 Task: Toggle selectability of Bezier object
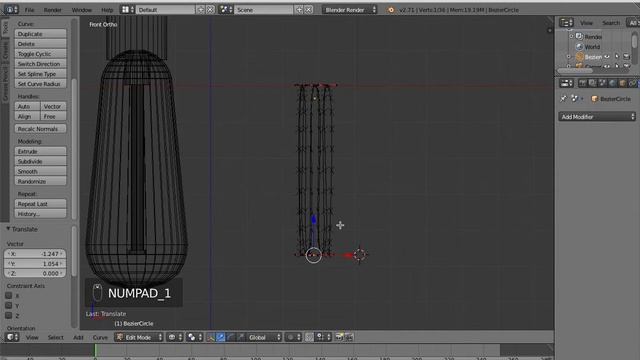[x=617, y=57]
